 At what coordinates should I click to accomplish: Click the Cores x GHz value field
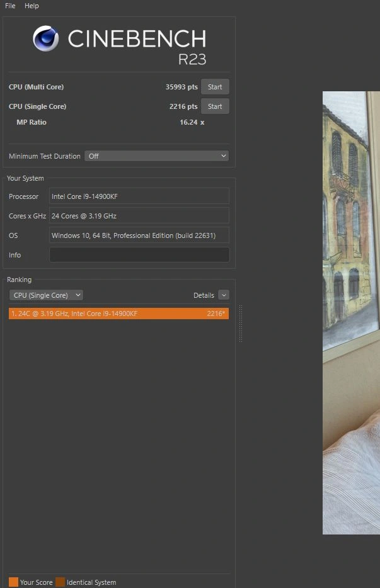[x=139, y=216]
